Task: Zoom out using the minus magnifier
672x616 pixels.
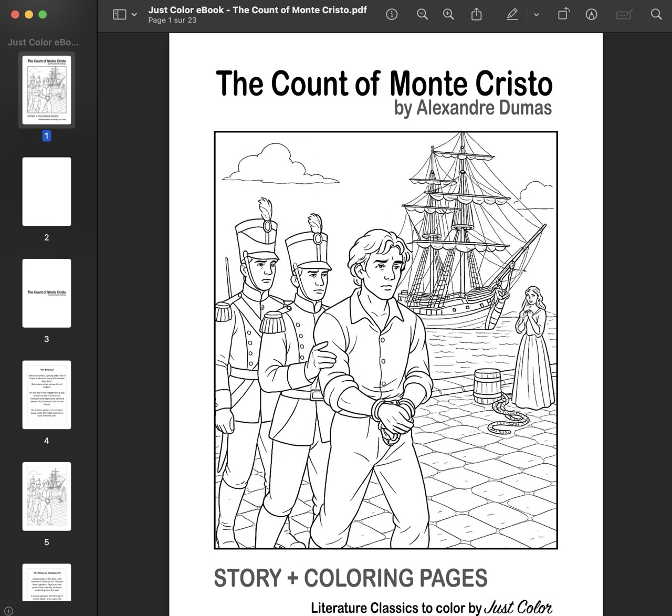Action: coord(422,15)
